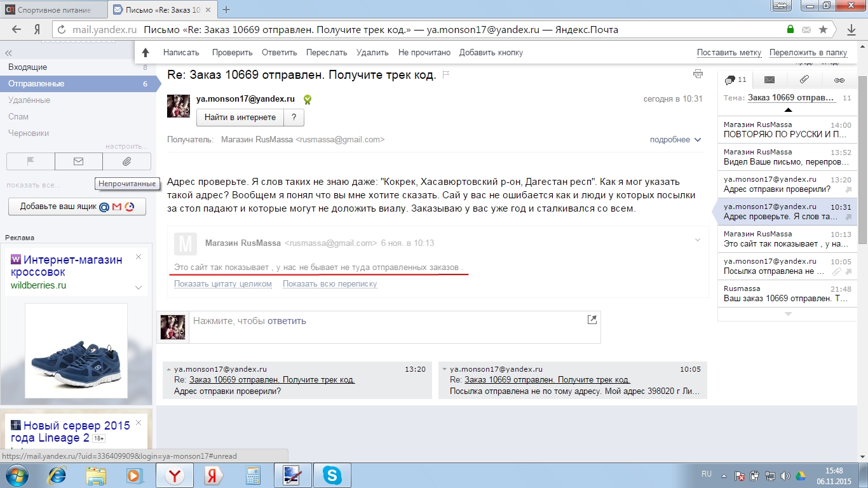
Task: Click the up arrow icon in the toolbar
Action: (x=146, y=53)
